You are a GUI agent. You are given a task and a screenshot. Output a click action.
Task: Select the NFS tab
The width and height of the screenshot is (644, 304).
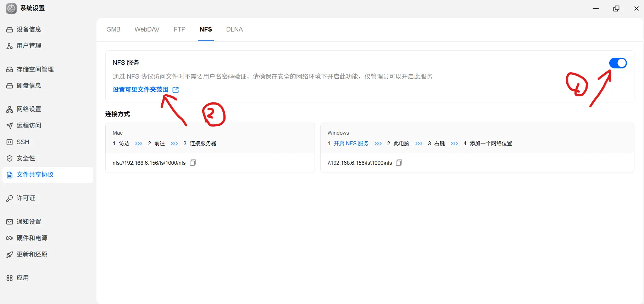click(206, 29)
